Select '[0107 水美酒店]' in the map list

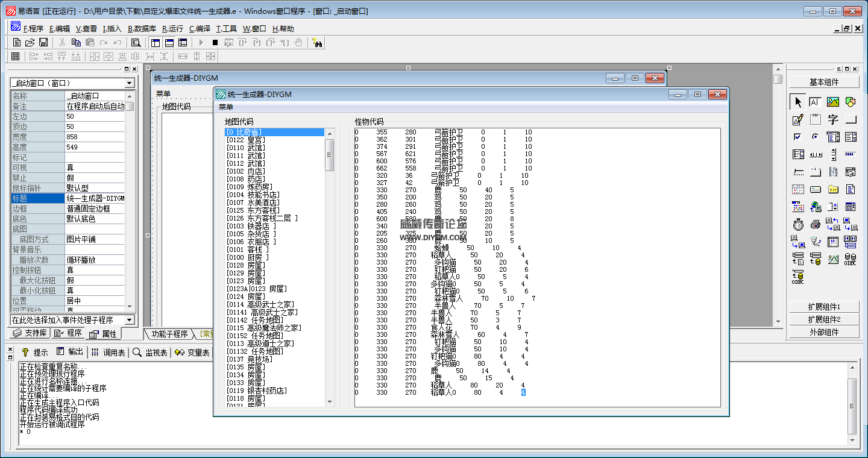(x=253, y=202)
